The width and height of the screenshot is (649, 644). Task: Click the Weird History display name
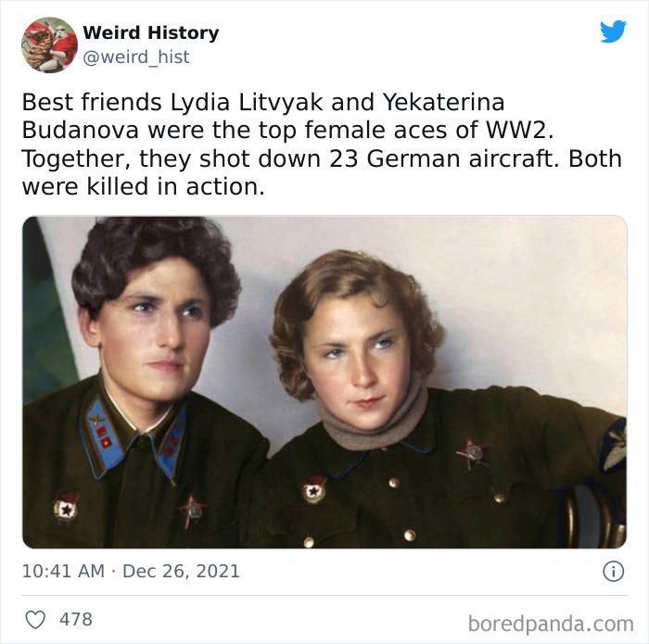tap(150, 32)
